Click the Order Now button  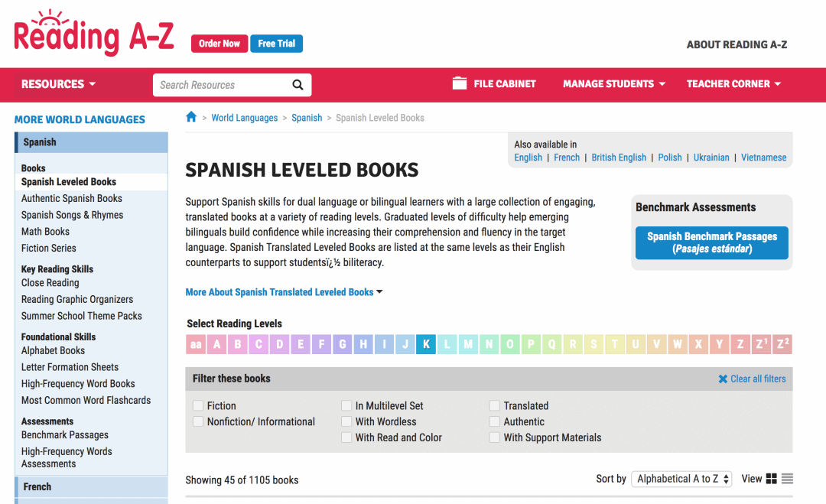(x=220, y=44)
